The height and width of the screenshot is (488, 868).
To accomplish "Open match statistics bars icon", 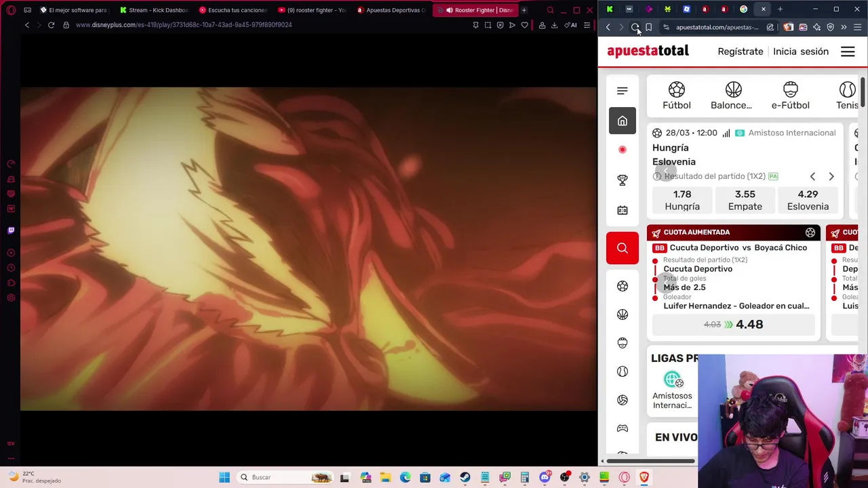I will coord(726,133).
